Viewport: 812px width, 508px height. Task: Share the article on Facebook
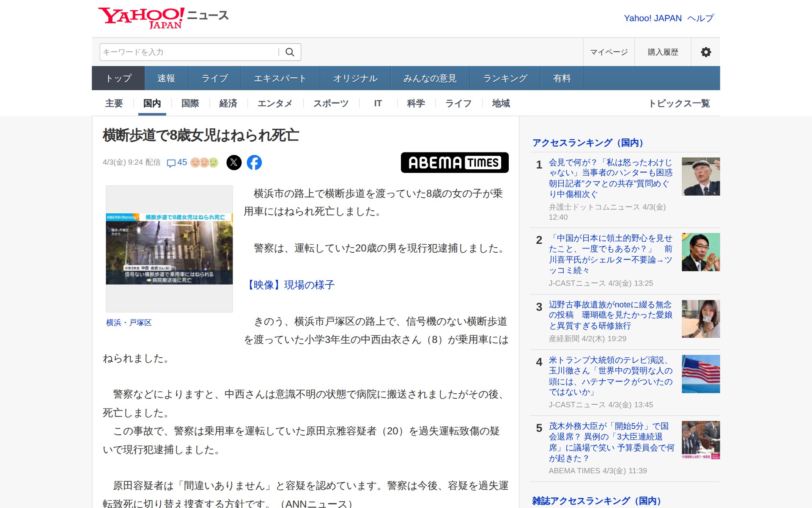254,163
